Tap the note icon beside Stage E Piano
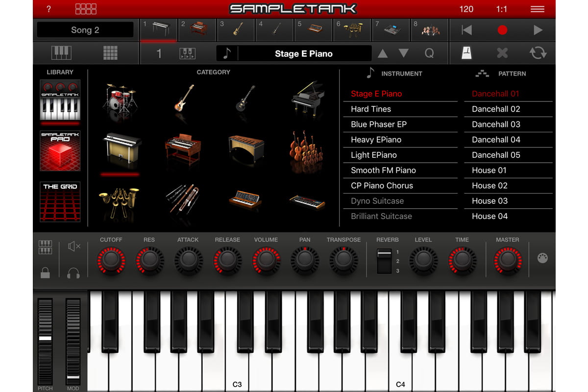The width and height of the screenshot is (588, 392). click(x=226, y=53)
